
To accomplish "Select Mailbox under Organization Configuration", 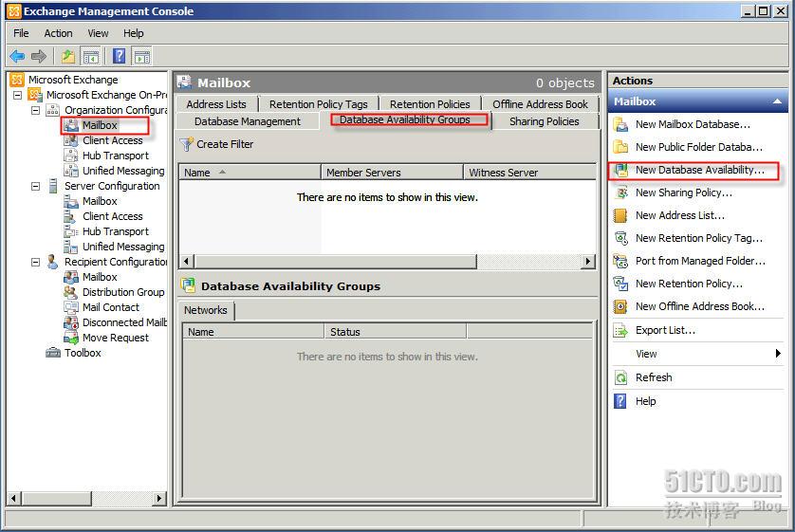I will point(100,125).
